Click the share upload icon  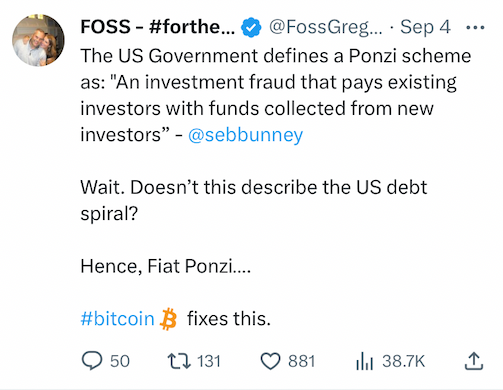(x=474, y=361)
